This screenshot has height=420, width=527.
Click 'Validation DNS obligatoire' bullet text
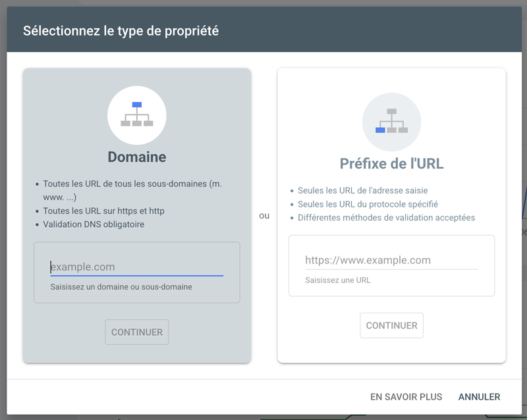[x=94, y=224]
